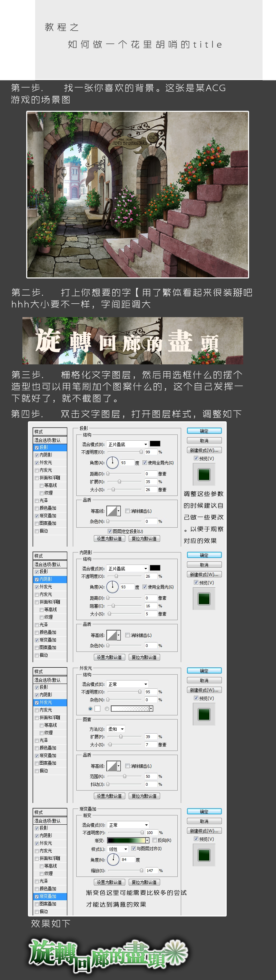The image size is (276, 980).
Task: Select highlighted 渐变叠加 item in fourth style list
Action: coord(50,896)
